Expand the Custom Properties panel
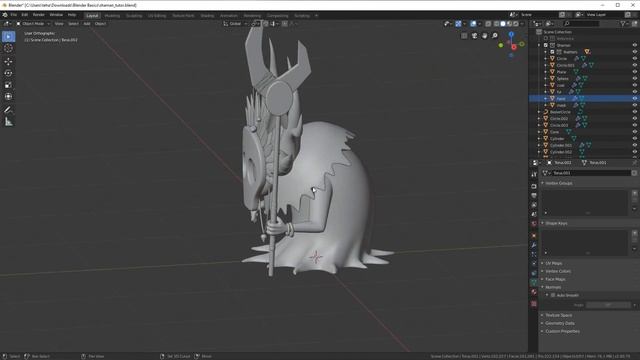 tap(562, 331)
